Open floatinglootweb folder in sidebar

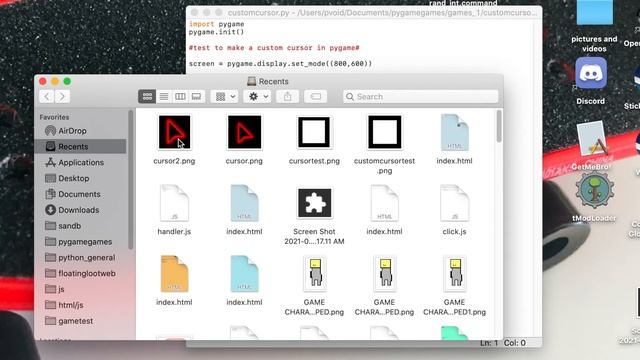[x=81, y=273]
